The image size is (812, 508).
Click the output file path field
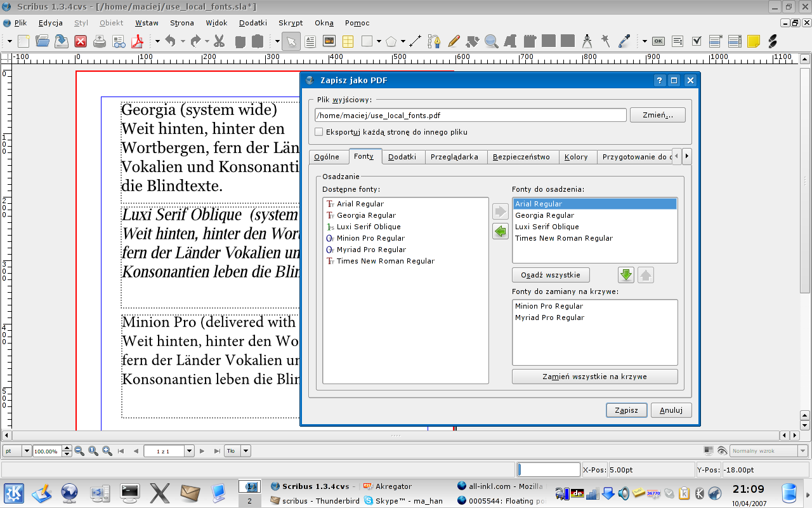[x=470, y=116]
